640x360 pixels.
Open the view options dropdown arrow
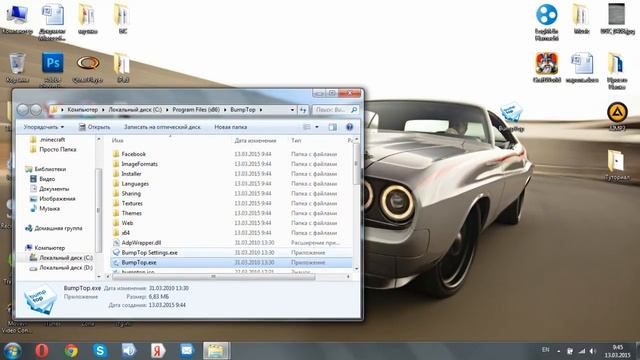pyautogui.click(x=317, y=127)
